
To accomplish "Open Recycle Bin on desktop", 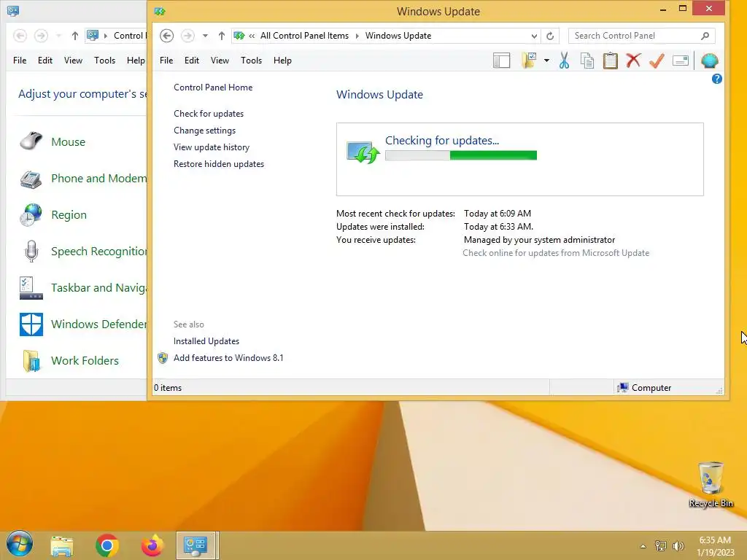I will [711, 485].
